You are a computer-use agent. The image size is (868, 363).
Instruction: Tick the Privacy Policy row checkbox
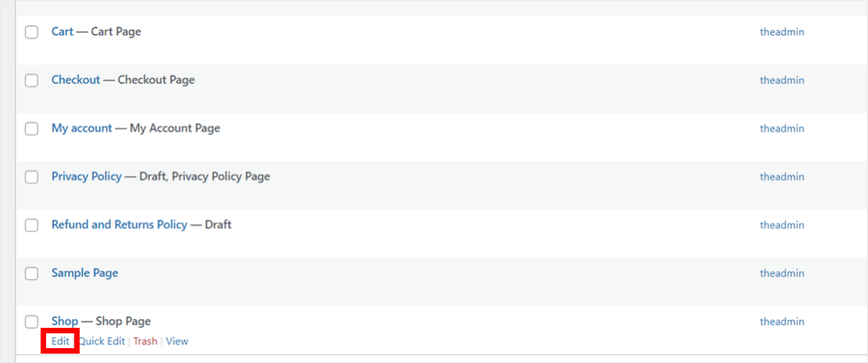coord(31,178)
